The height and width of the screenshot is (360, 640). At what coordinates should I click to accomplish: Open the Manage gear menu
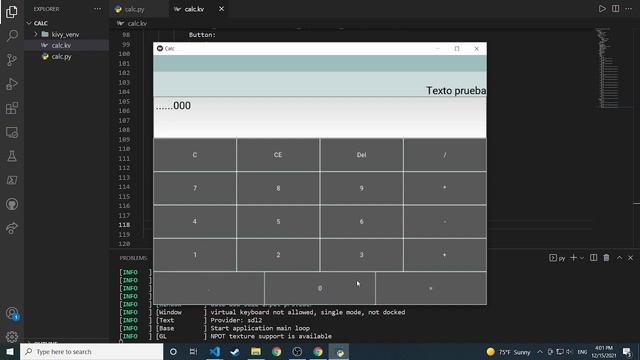pyautogui.click(x=12, y=337)
